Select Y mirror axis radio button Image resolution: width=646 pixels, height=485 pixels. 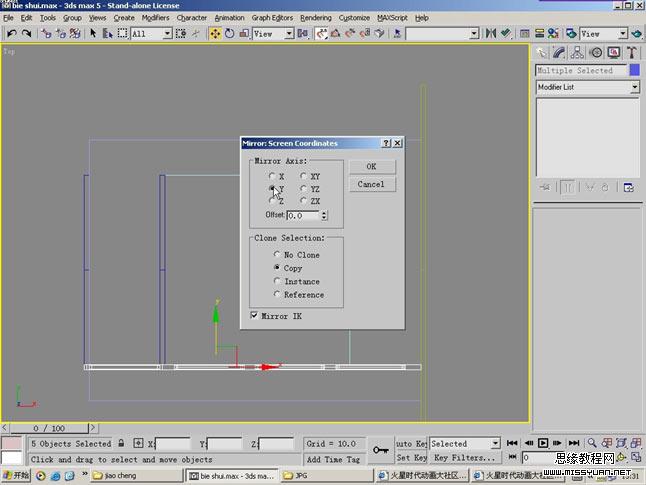[272, 189]
